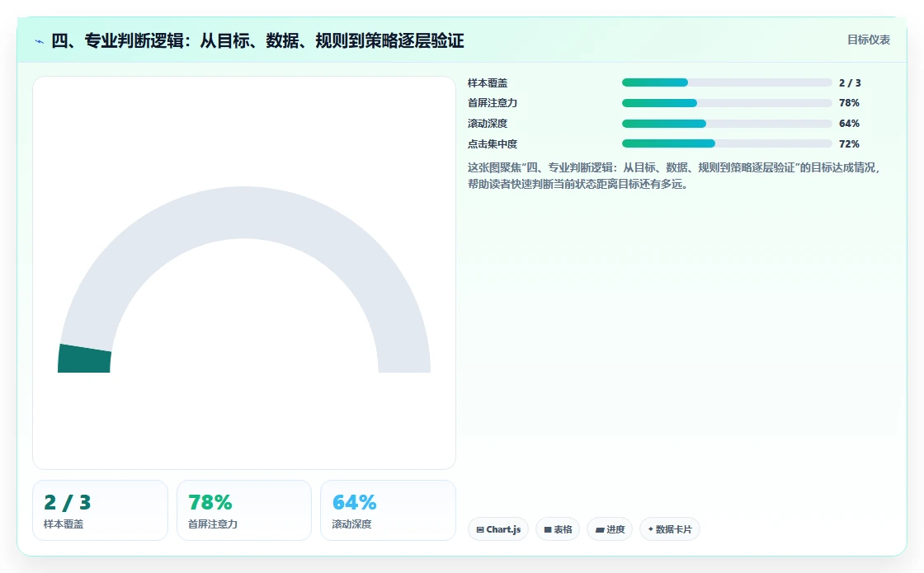This screenshot has width=924, height=573.
Task: Select the 进度 tag chip
Action: (x=610, y=529)
